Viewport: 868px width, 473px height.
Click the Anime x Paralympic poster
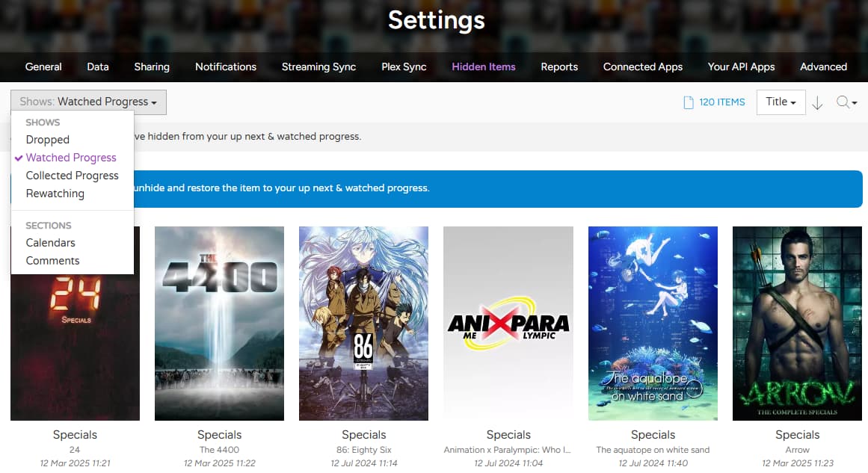[508, 323]
